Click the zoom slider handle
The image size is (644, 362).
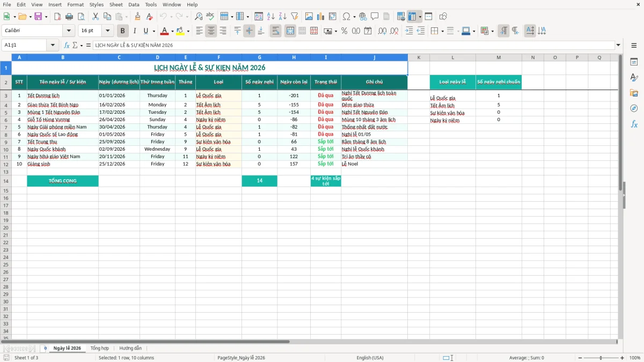click(x=601, y=358)
